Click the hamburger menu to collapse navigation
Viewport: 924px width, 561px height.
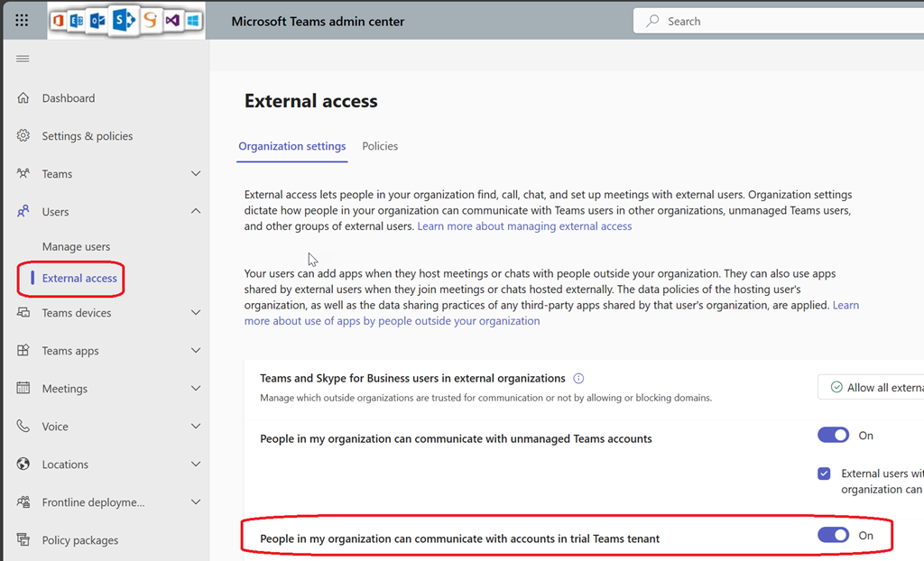pos(23,59)
